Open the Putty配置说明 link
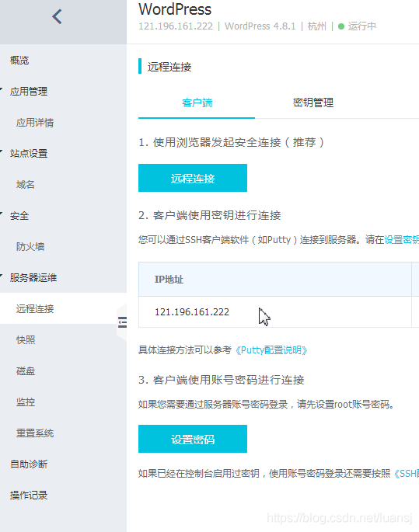 click(271, 349)
